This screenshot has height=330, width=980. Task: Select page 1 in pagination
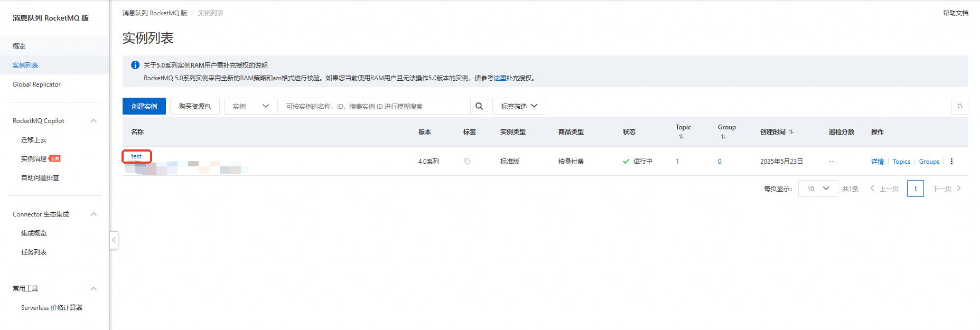[x=916, y=188]
